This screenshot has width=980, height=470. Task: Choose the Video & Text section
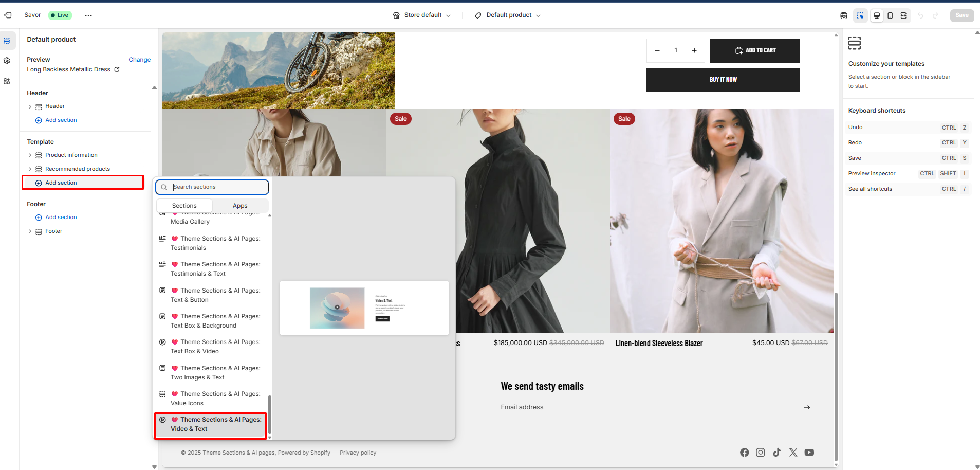[211, 425]
